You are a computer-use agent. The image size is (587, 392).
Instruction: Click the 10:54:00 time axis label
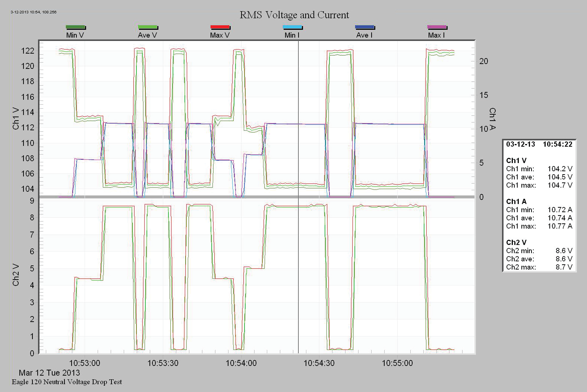[x=241, y=363]
